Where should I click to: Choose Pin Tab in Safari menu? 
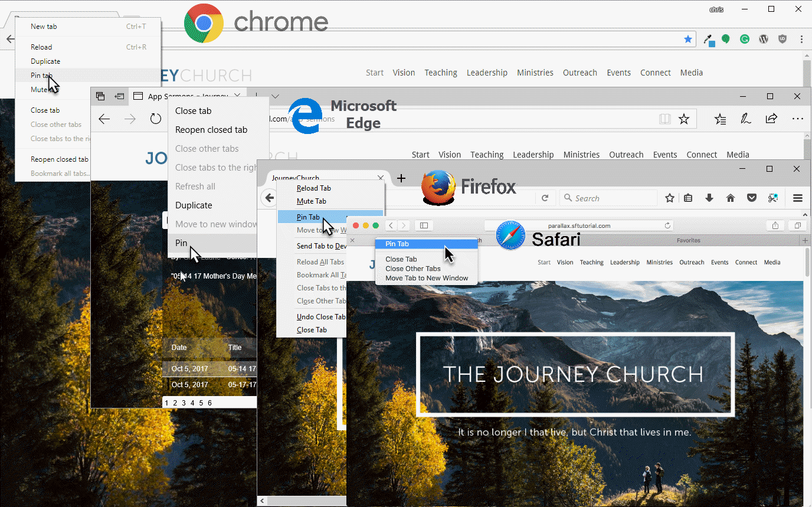click(397, 244)
